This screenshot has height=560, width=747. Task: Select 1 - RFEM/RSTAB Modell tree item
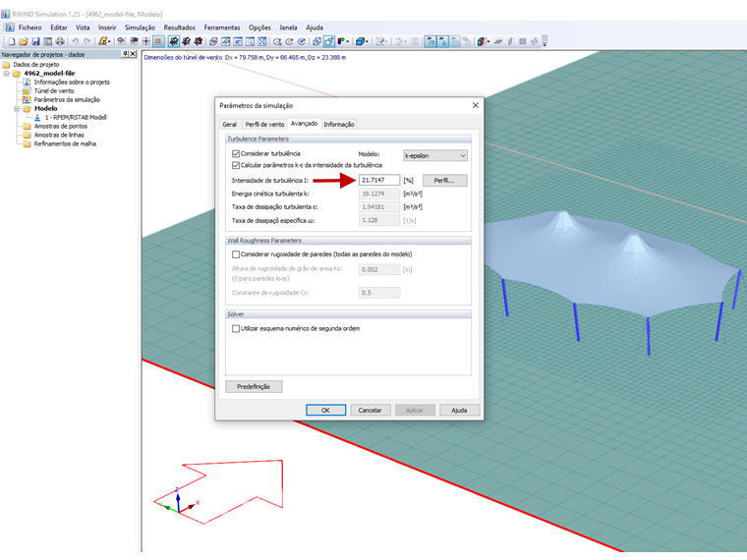(x=76, y=117)
